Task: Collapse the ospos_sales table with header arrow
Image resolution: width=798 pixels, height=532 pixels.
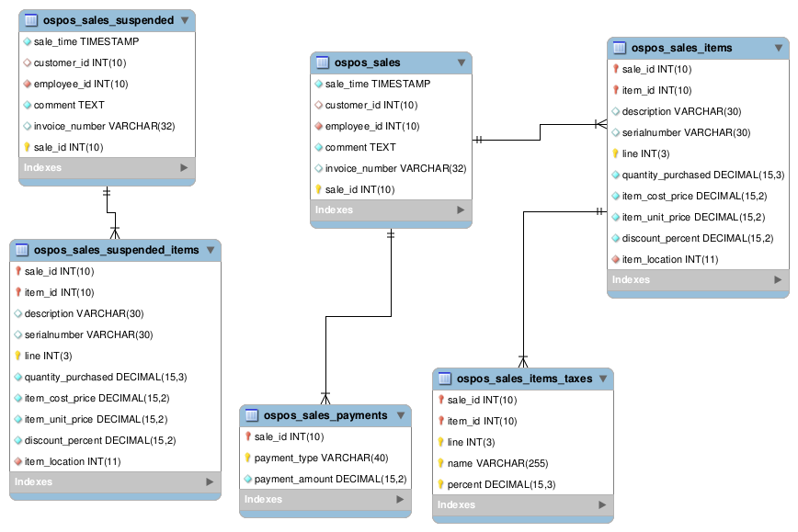Action: [x=461, y=63]
